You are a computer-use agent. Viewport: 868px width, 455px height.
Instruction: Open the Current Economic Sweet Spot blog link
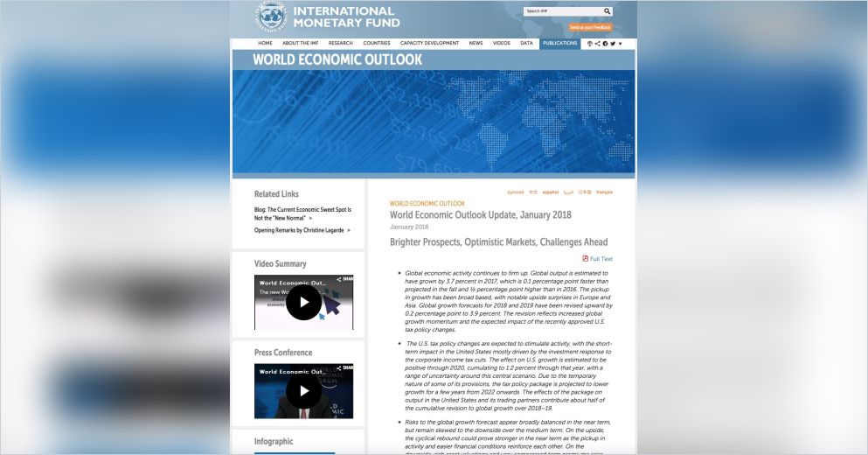(302, 213)
